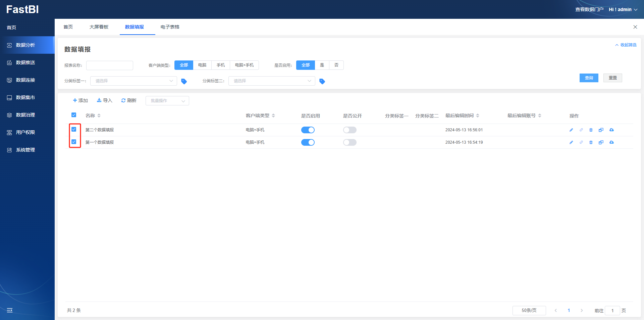Uncheck the 第一个数据填报 row checkbox
This screenshot has width=644, height=320.
point(74,142)
